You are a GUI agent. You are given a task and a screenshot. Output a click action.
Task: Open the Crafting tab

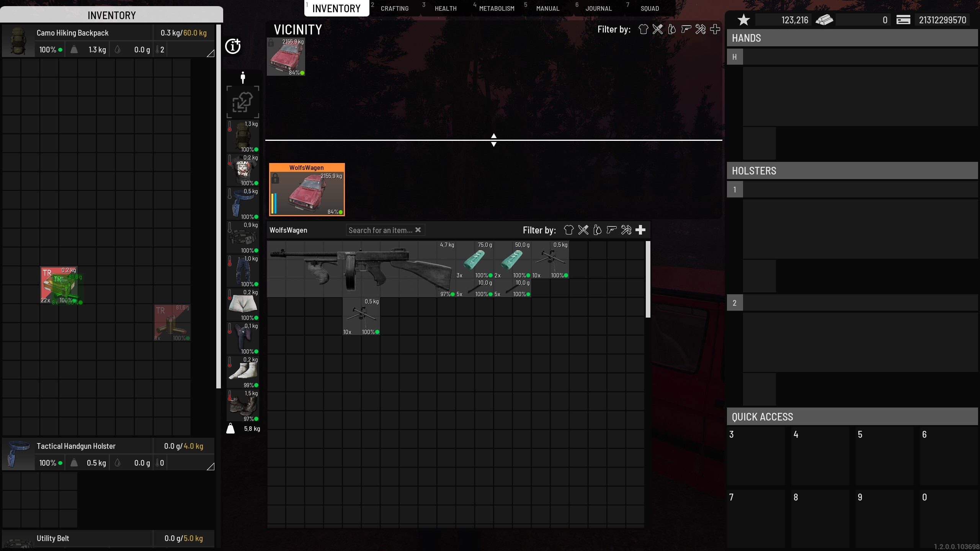(394, 8)
